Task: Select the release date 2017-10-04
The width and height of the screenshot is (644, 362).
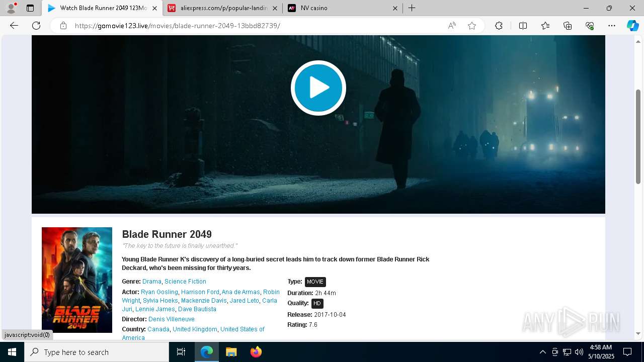Action: 330,315
